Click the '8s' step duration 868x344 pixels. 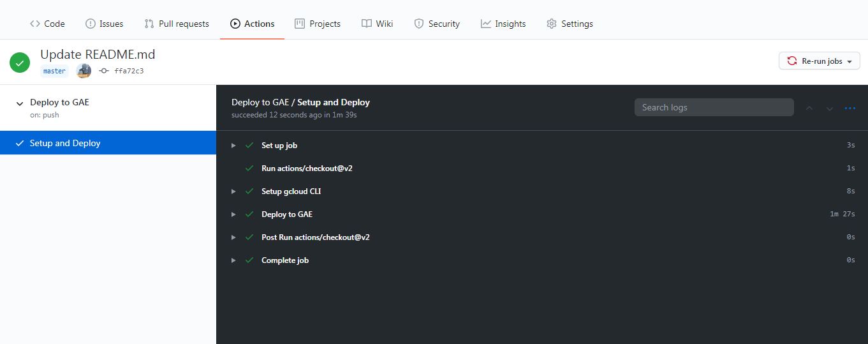[851, 191]
